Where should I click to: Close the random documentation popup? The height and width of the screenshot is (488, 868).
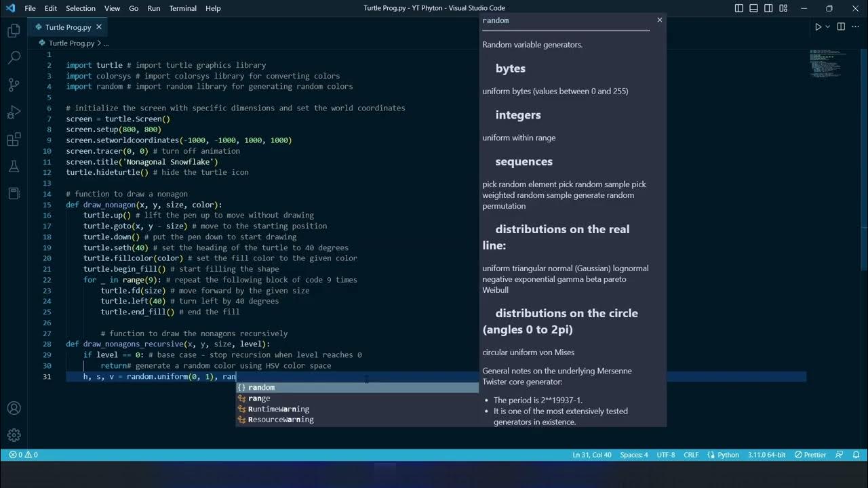tap(659, 20)
